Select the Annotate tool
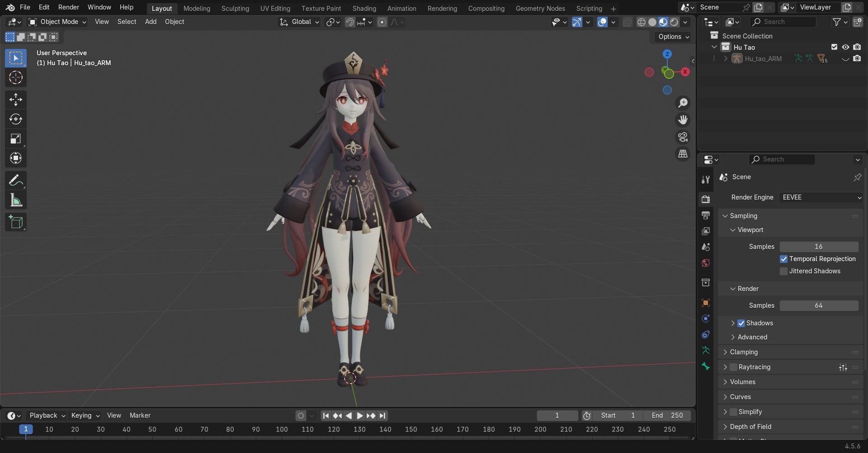This screenshot has height=453, width=868. point(16,180)
